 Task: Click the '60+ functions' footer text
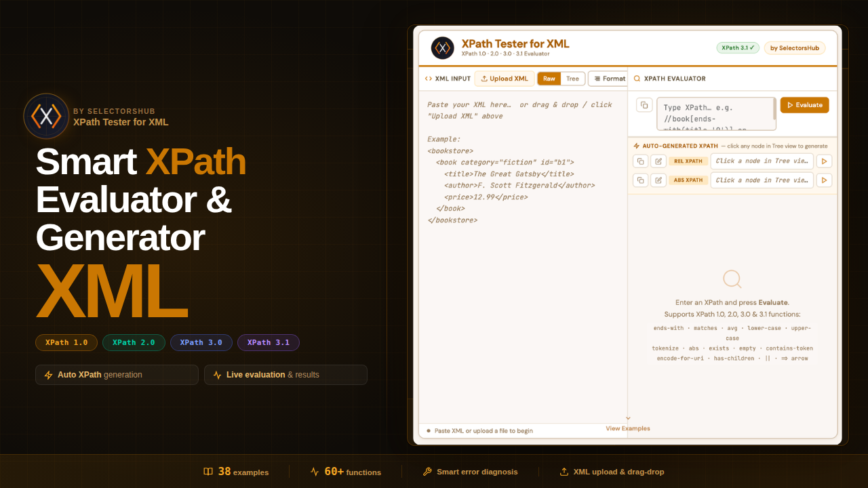pyautogui.click(x=353, y=472)
